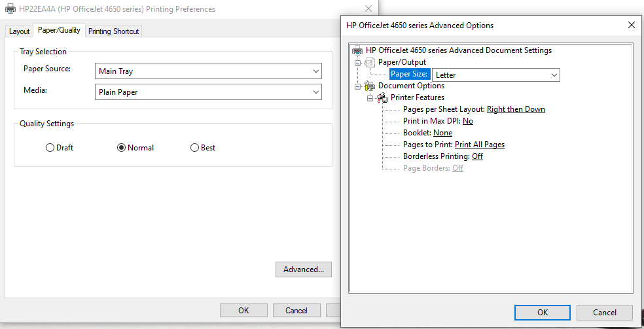Close the Advanced Options dialog

pyautogui.click(x=632, y=25)
